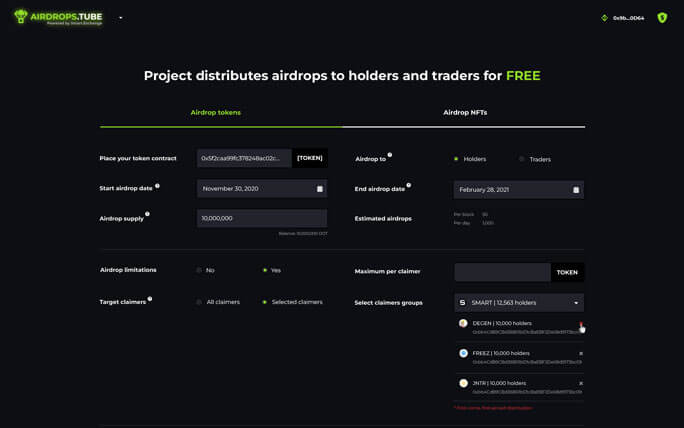
Task: Open info icon beside End airdrop date
Action: [x=408, y=185]
